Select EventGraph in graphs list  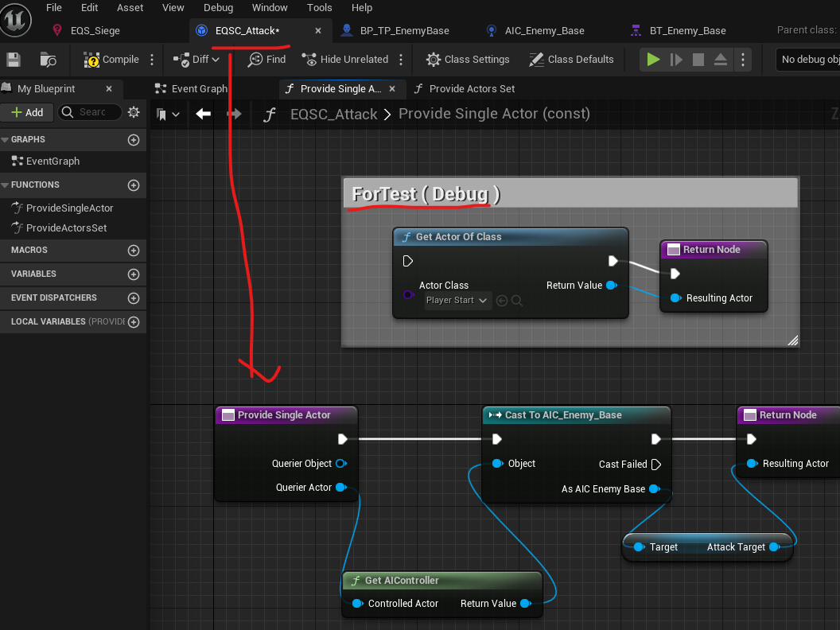pos(52,161)
